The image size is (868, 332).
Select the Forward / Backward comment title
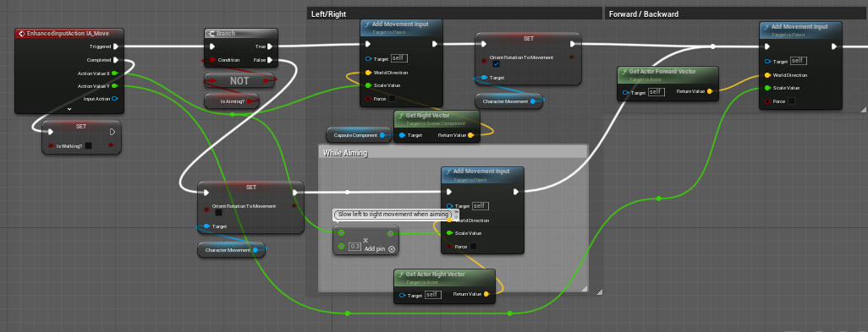coord(643,14)
